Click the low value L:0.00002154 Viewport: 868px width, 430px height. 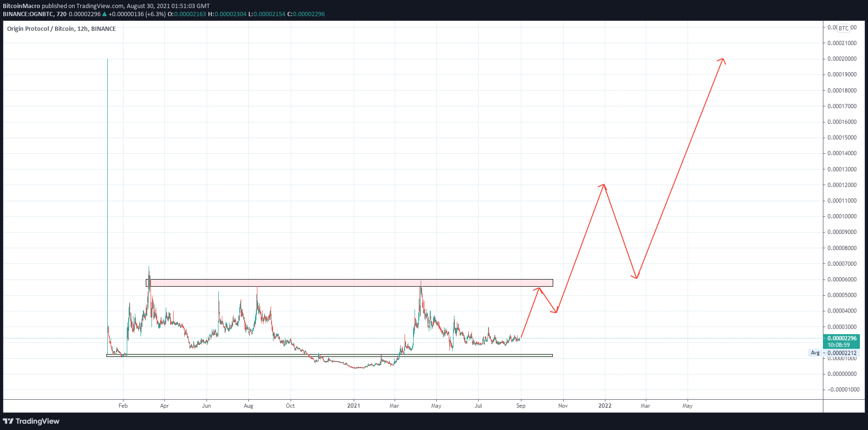pos(267,14)
